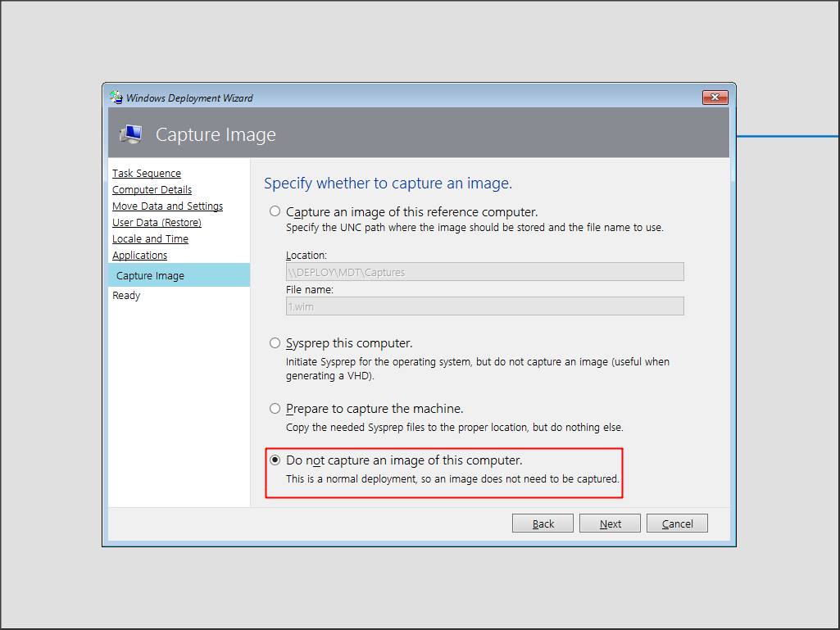This screenshot has width=840, height=630.
Task: Select Capture Image in the wizard sidebar
Action: (x=150, y=276)
